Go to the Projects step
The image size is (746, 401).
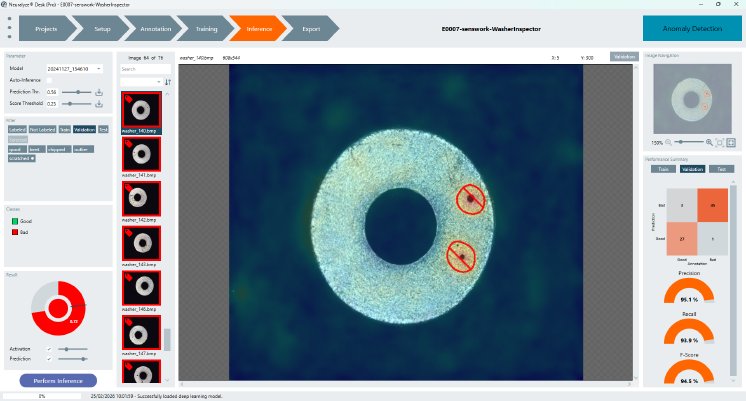(46, 29)
